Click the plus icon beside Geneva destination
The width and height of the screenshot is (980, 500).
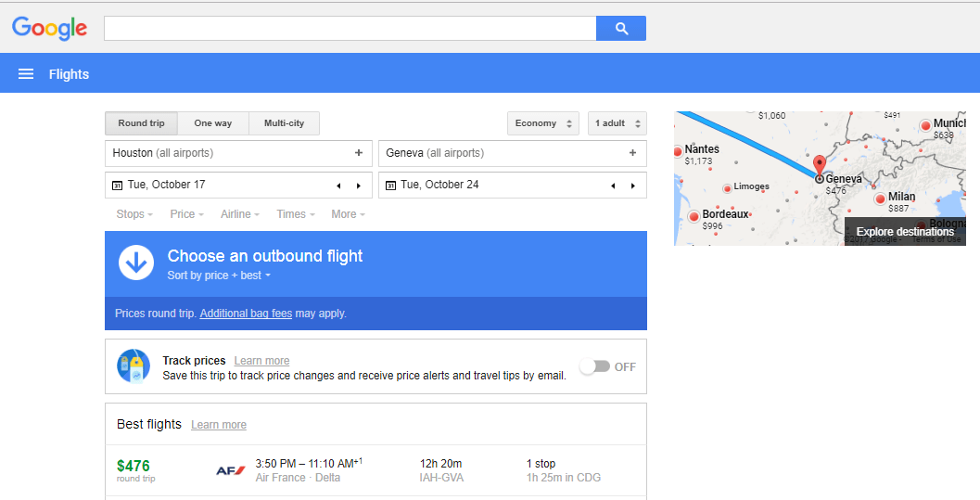click(x=632, y=153)
